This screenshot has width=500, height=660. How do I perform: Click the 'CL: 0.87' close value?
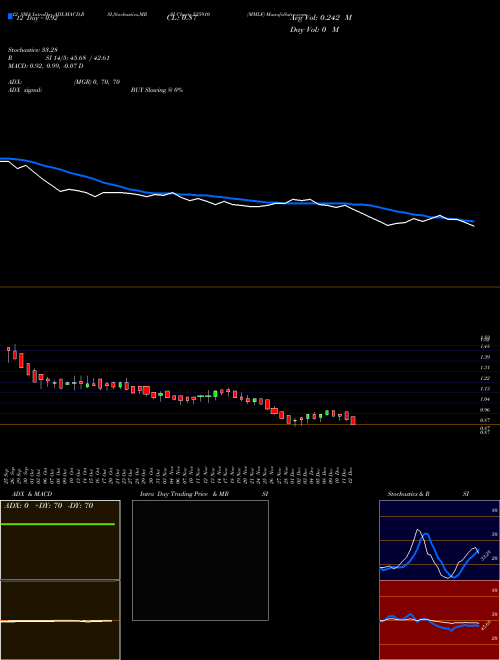(181, 18)
